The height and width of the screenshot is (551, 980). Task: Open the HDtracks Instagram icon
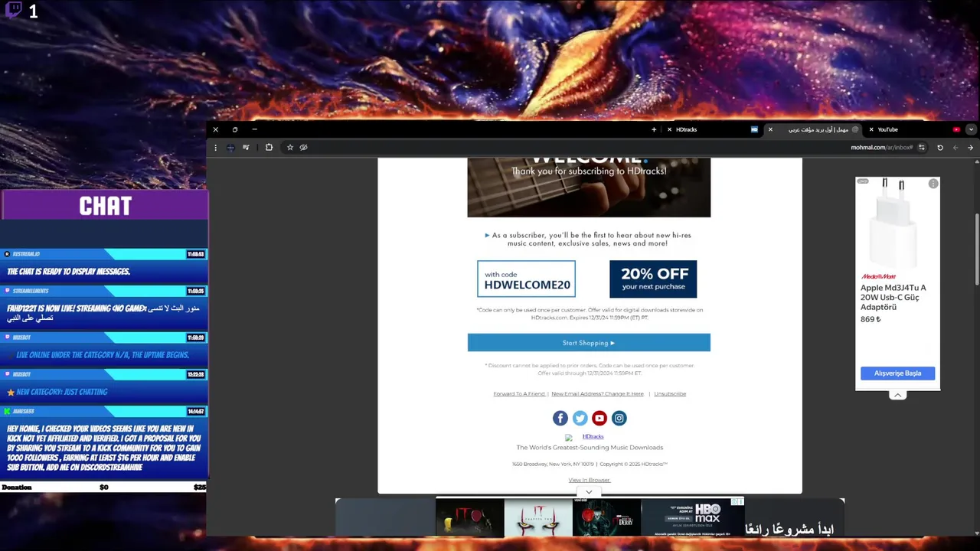pyautogui.click(x=619, y=418)
